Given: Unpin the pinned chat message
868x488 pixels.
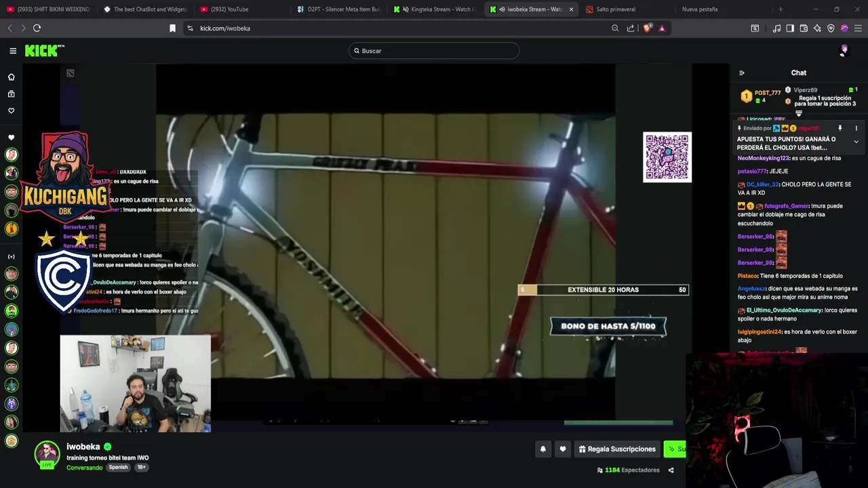Looking at the screenshot, I should (840, 128).
